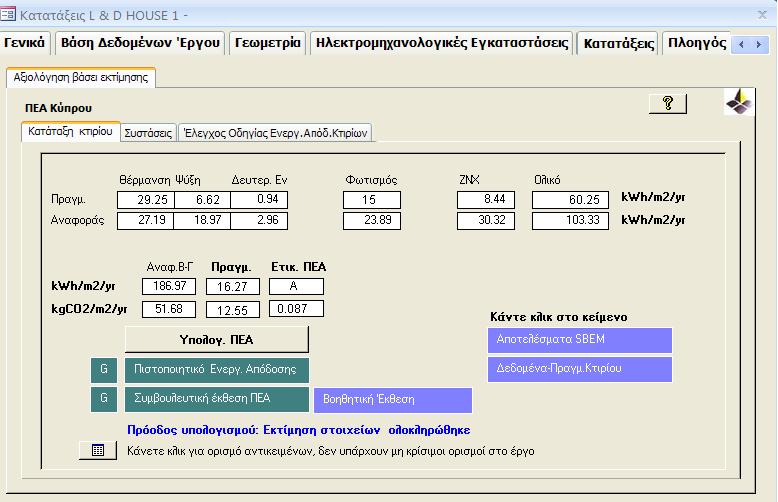Switch to Βάση Δεδομένων 'Εργου tab
The width and height of the screenshot is (778, 502).
coord(140,43)
